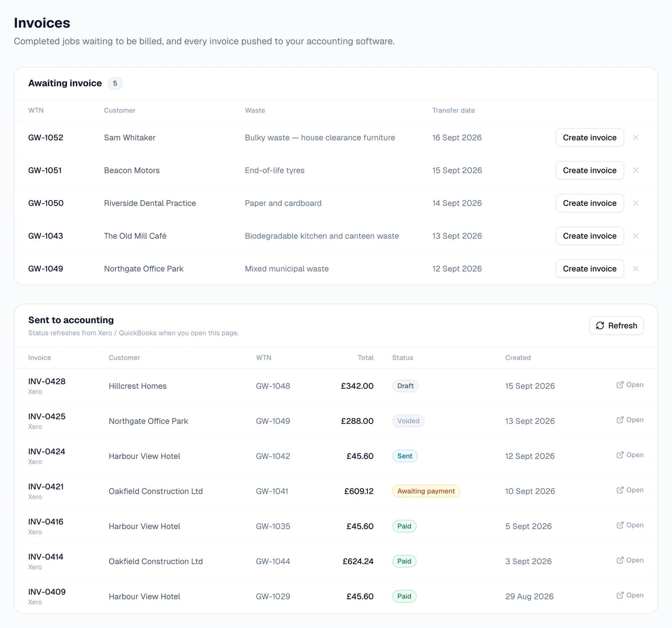Screen dimensions: 672x628
Task: Dismiss the GW-1043 Old Mill Café row
Action: point(635,236)
